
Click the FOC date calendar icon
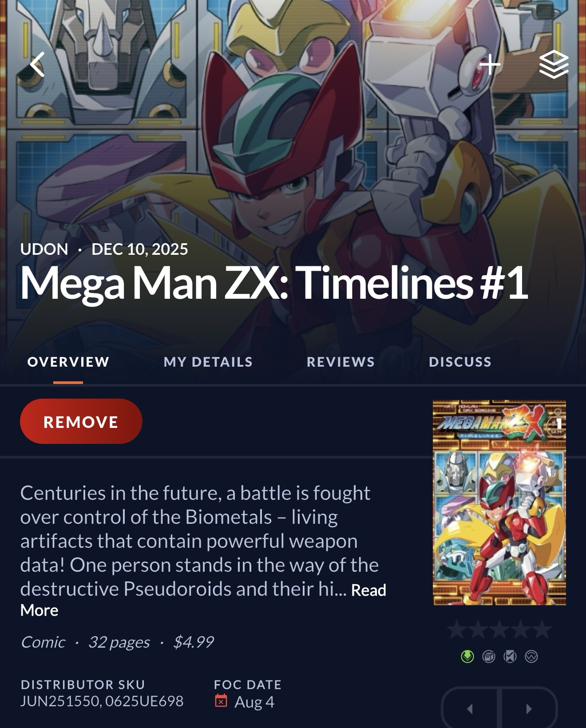(x=221, y=701)
